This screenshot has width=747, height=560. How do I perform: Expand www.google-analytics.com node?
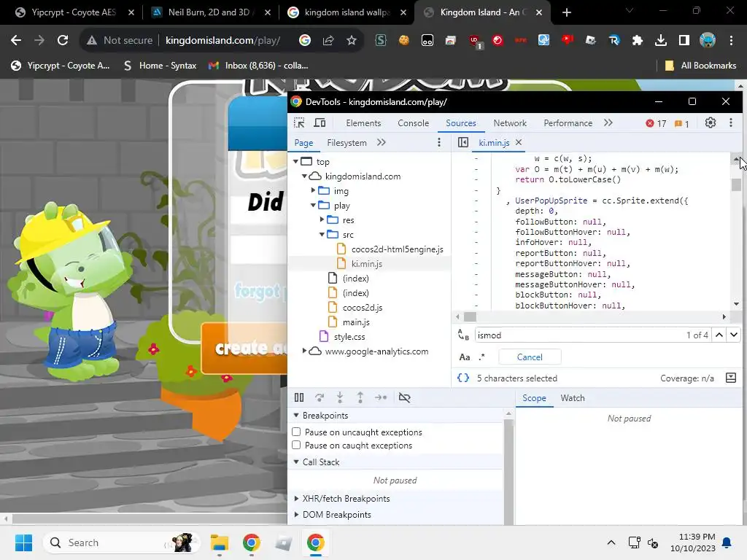point(304,351)
